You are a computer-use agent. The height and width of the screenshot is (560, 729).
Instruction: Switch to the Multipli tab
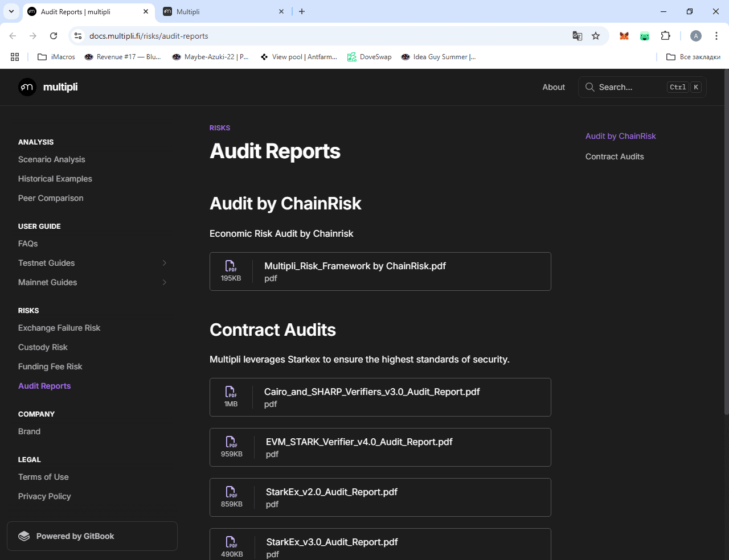click(x=223, y=11)
